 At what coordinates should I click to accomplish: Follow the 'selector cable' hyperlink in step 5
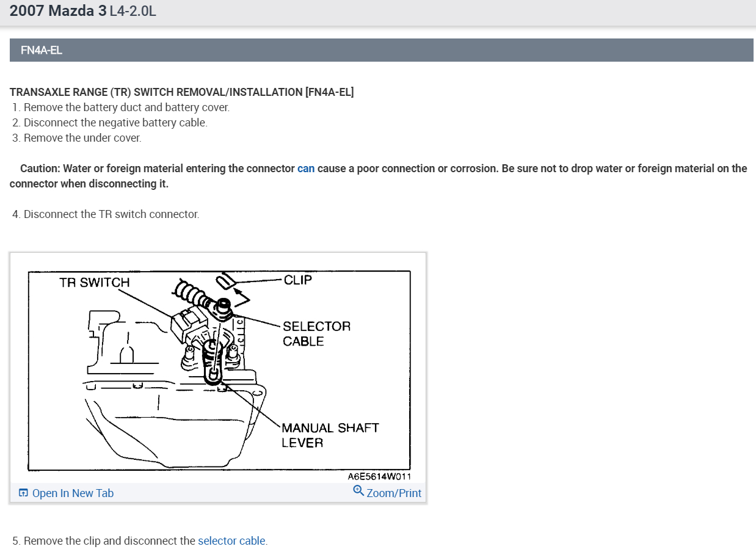[x=231, y=540]
